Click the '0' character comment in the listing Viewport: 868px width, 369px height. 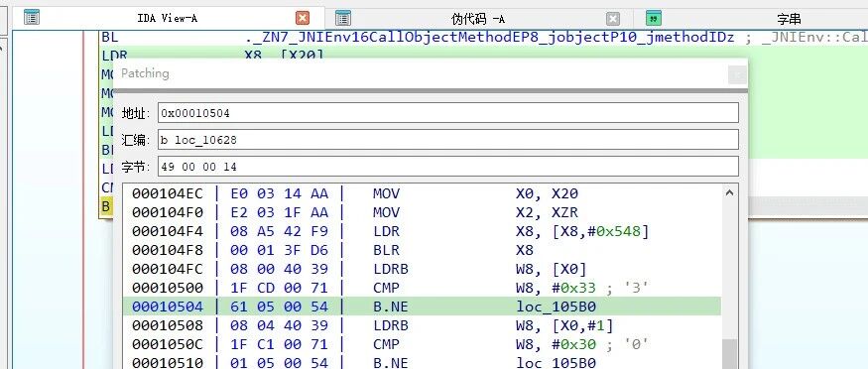coord(637,344)
